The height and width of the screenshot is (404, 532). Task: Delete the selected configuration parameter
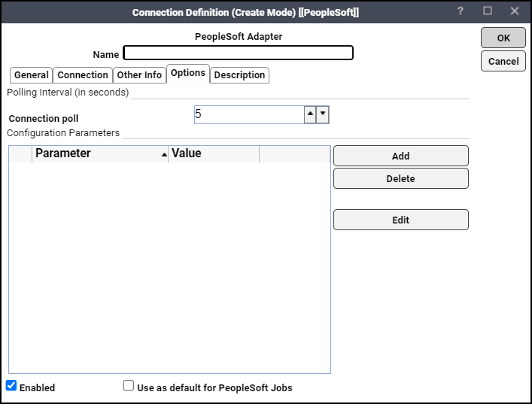point(401,178)
